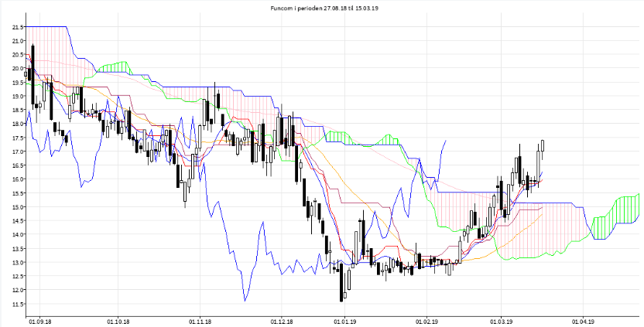Click the 20.5 price axis label
The width and height of the screenshot is (644, 327).
[17, 55]
